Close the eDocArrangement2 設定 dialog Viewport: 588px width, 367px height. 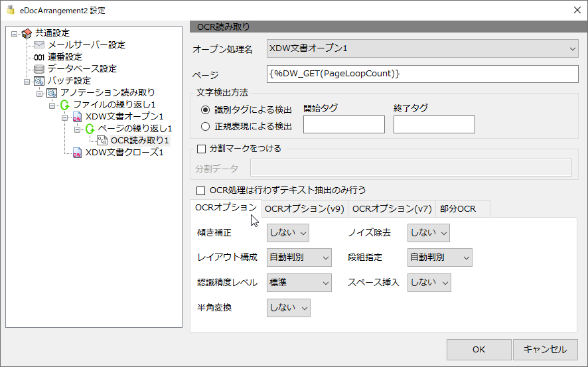click(577, 10)
